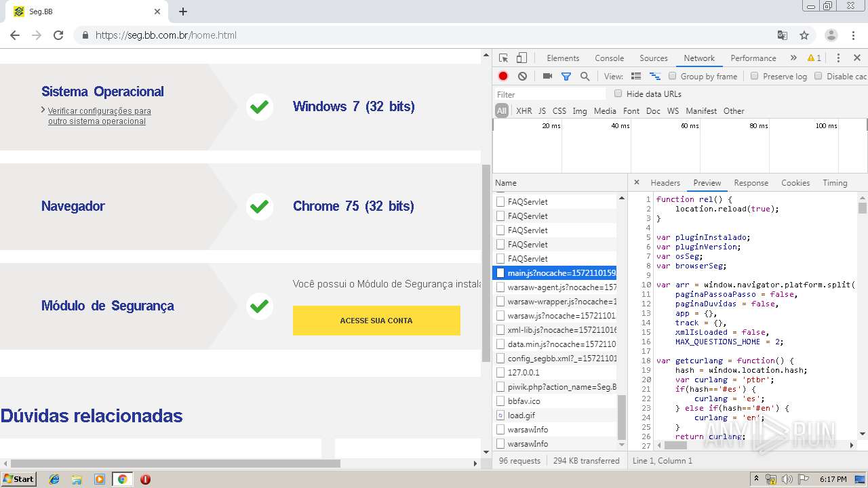Tick the checkbox beside 127.0.0.1 request
This screenshot has width=868, height=488.
point(500,373)
